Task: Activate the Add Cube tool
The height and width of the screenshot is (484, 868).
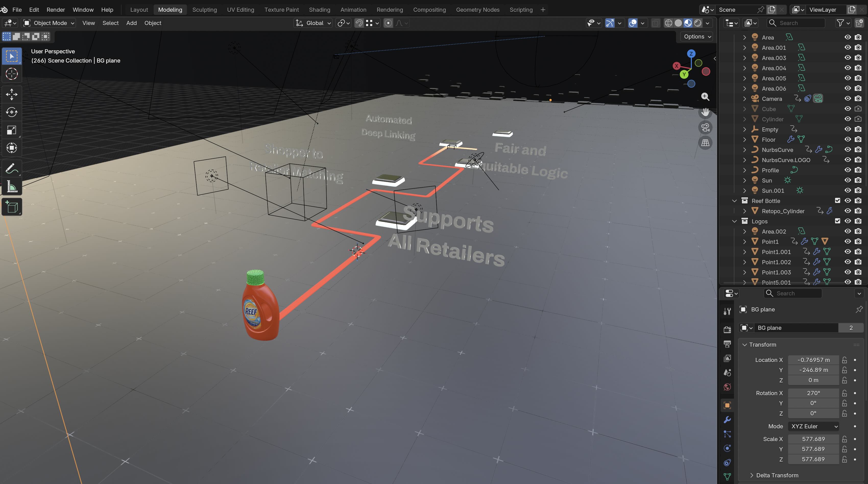Action: point(12,207)
